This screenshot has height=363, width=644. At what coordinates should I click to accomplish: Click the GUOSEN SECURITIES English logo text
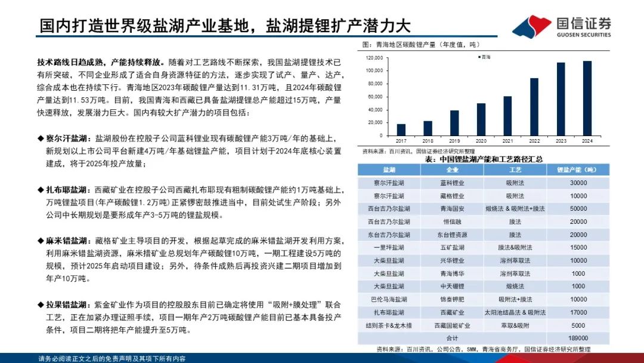pos(584,35)
